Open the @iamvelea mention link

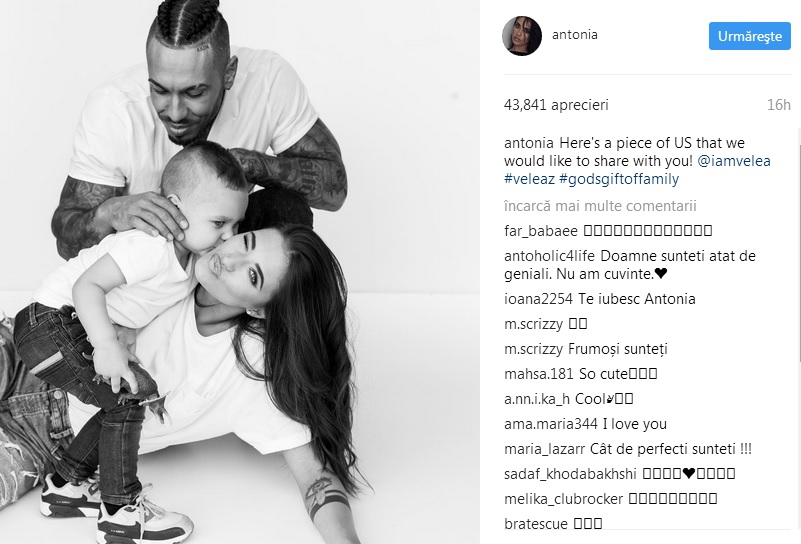[x=734, y=161]
